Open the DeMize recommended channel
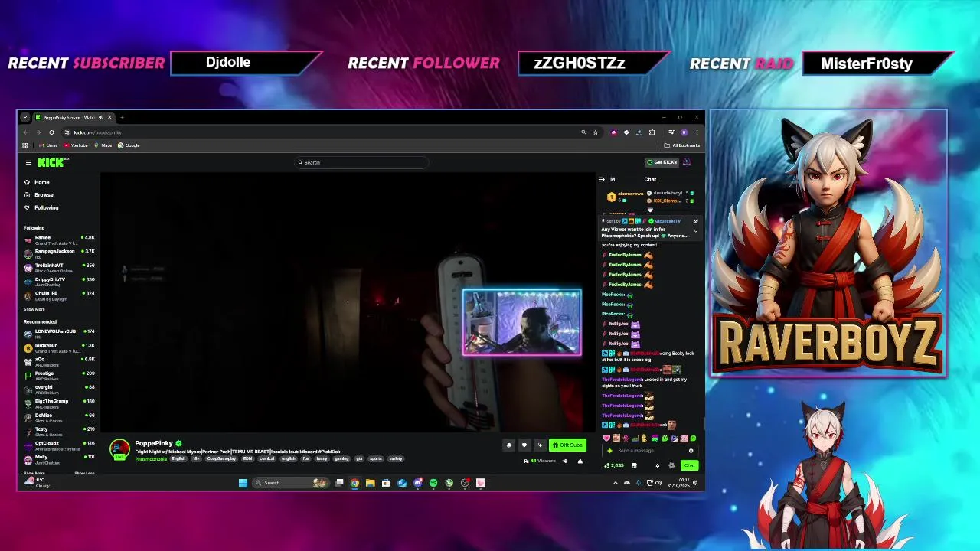The image size is (980, 551). (x=60, y=417)
